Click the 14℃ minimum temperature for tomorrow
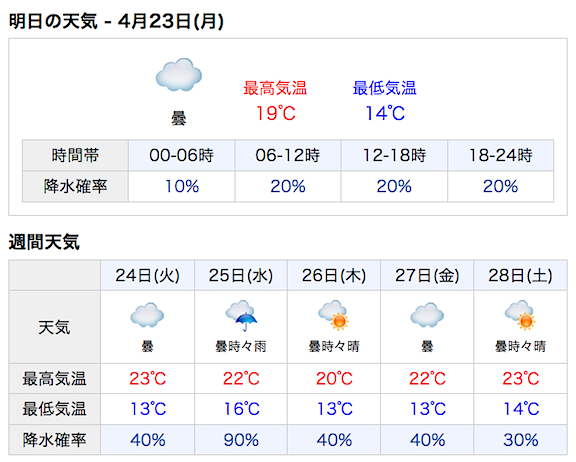This screenshot has height=462, width=576. [x=385, y=113]
